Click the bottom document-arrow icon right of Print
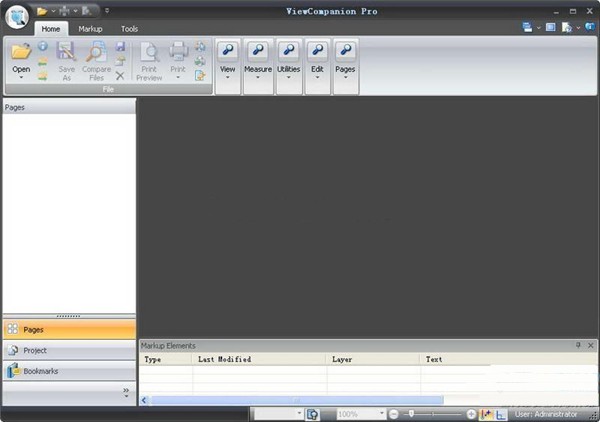 pos(200,75)
